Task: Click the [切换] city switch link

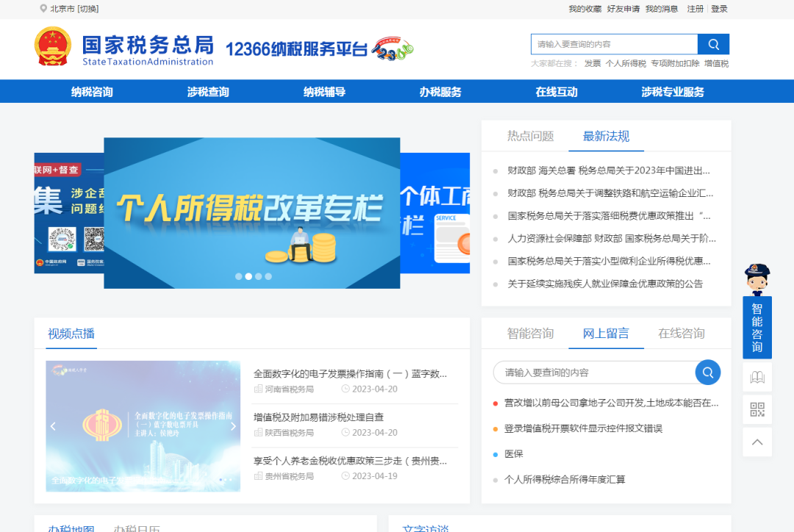Action: [x=88, y=9]
